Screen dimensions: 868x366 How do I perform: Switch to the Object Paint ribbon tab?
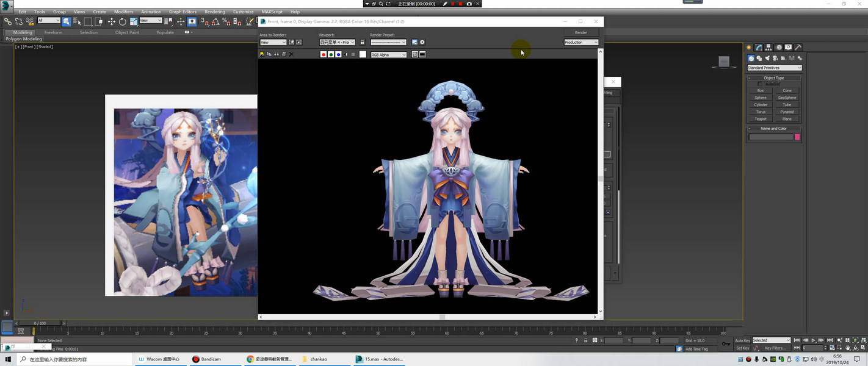point(126,32)
